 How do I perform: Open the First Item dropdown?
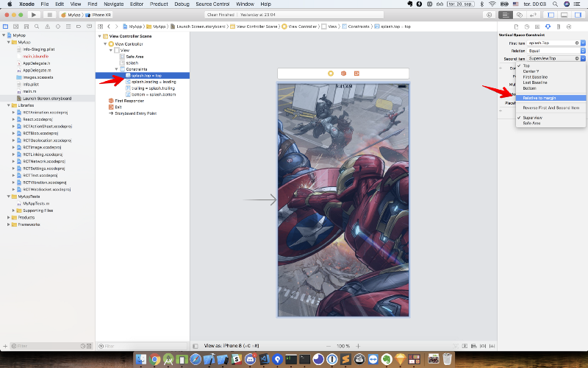pos(583,43)
